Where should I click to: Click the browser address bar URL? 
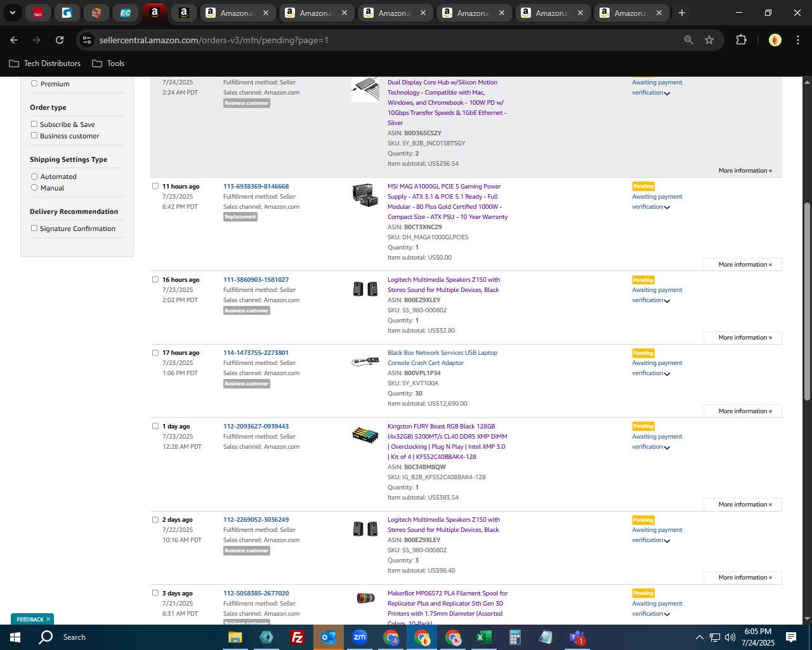214,40
